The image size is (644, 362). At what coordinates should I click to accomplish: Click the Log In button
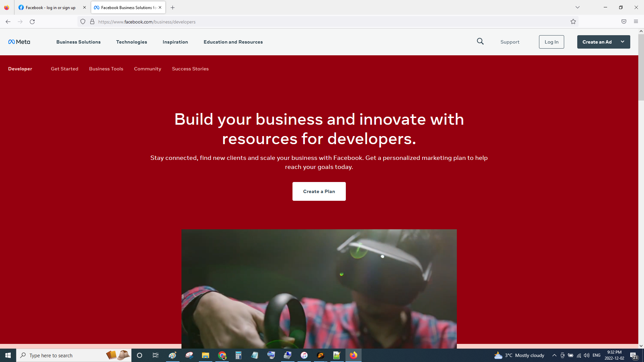pyautogui.click(x=551, y=42)
